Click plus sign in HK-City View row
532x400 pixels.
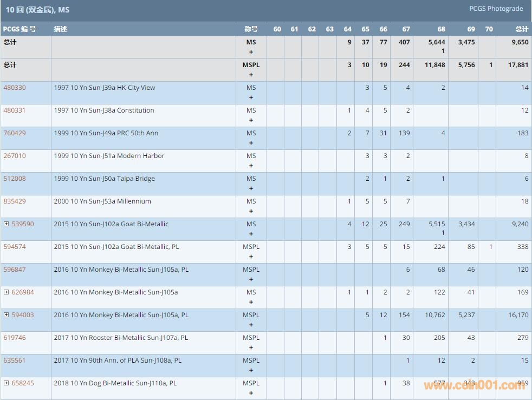pyautogui.click(x=251, y=98)
